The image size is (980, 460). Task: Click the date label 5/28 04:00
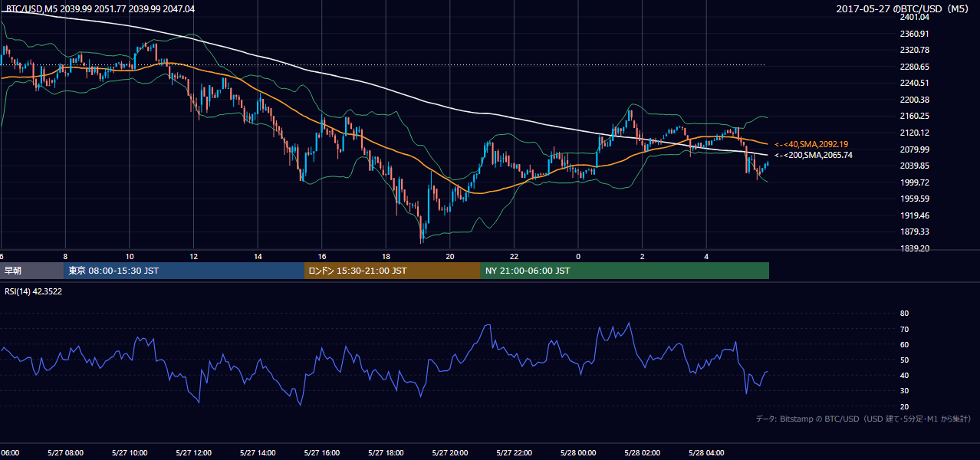705,453
